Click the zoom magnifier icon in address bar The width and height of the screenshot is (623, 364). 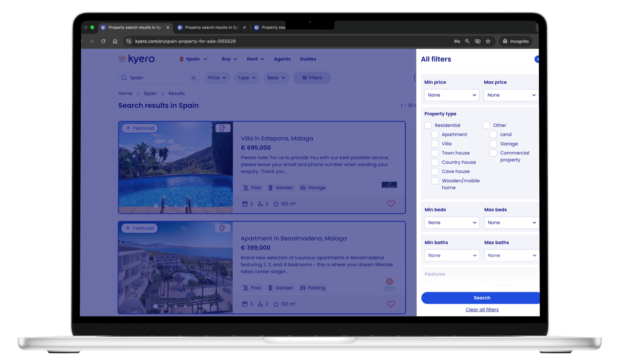(467, 41)
